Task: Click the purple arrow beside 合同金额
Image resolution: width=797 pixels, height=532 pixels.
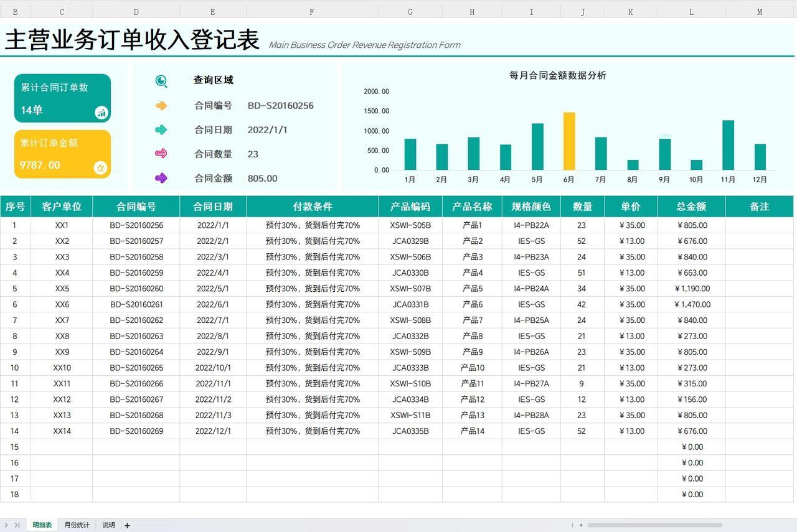Action: coord(161,178)
